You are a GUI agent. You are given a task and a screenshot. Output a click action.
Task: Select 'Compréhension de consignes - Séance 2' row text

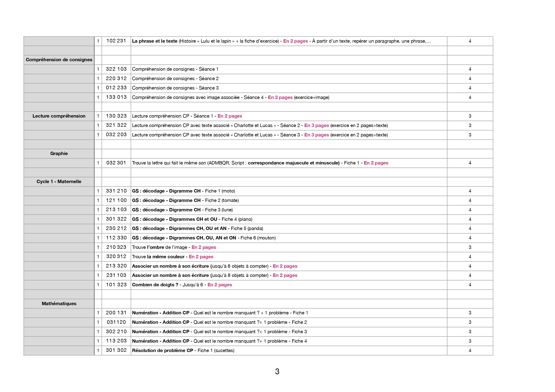[175, 79]
